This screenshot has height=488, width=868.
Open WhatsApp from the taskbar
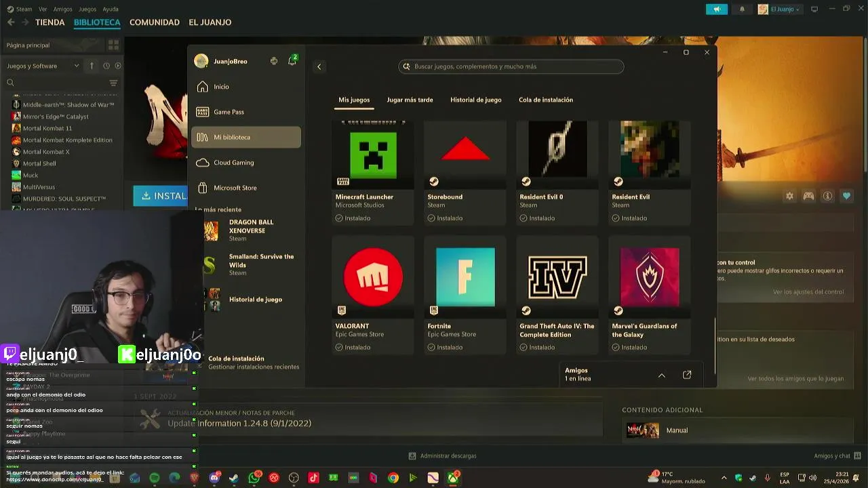254,478
